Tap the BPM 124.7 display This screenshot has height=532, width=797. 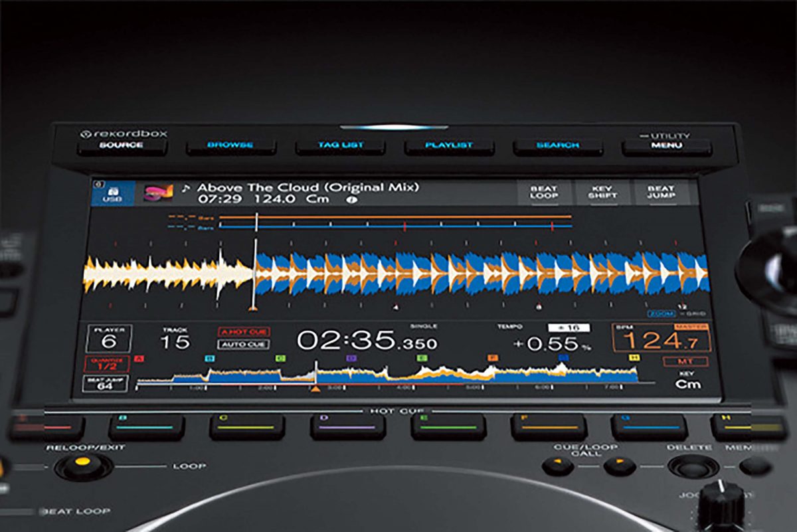pos(662,339)
